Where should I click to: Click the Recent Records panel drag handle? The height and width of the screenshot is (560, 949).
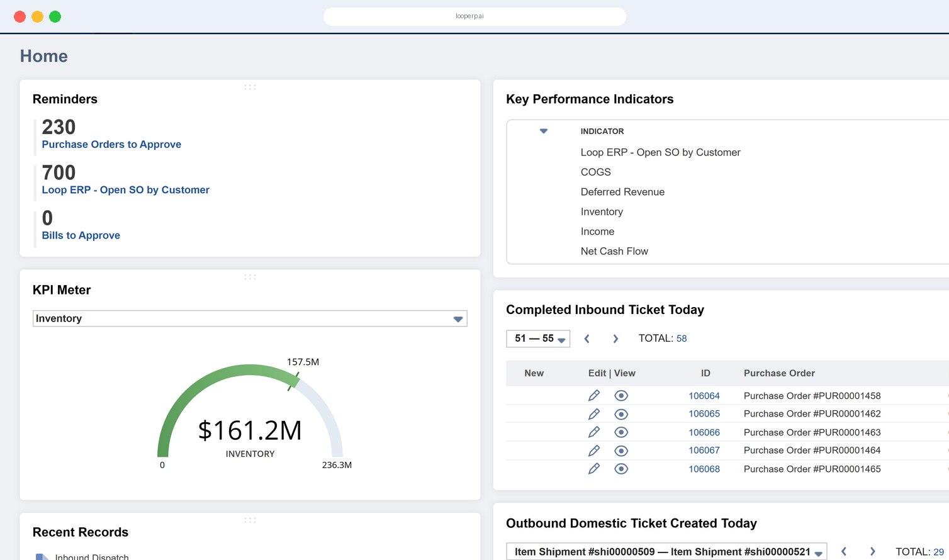(250, 520)
